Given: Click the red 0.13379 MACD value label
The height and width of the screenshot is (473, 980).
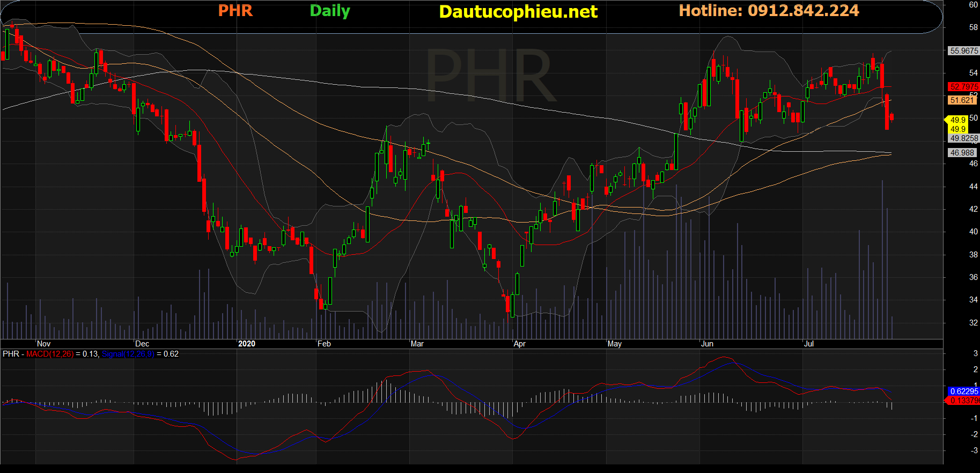Looking at the screenshot, I should (963, 401).
